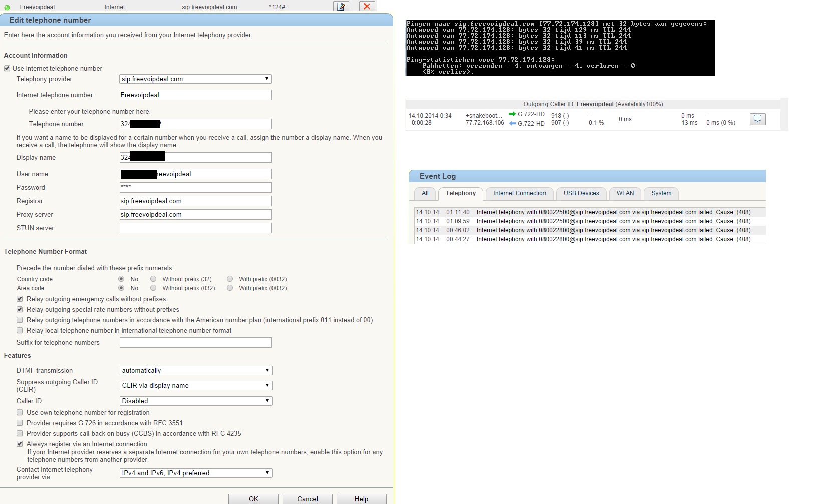Click the edit pencil icon for Freevoipdeal
Screen dimensions: 817x504
pyautogui.click(x=341, y=7)
